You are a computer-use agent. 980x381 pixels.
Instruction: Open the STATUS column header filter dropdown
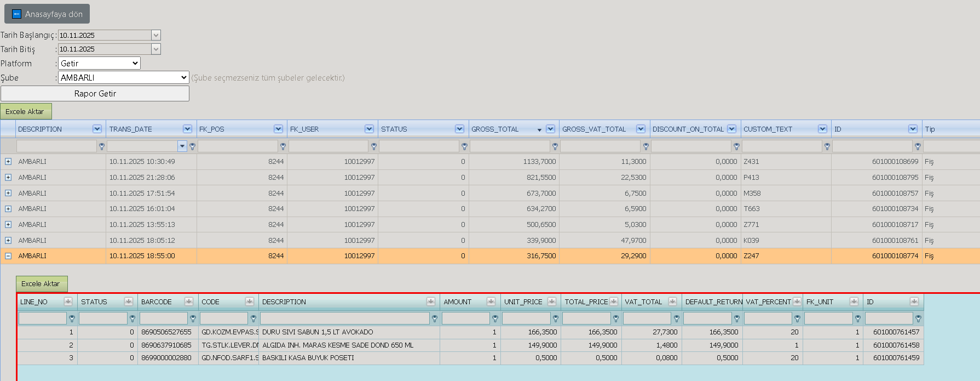tap(459, 129)
